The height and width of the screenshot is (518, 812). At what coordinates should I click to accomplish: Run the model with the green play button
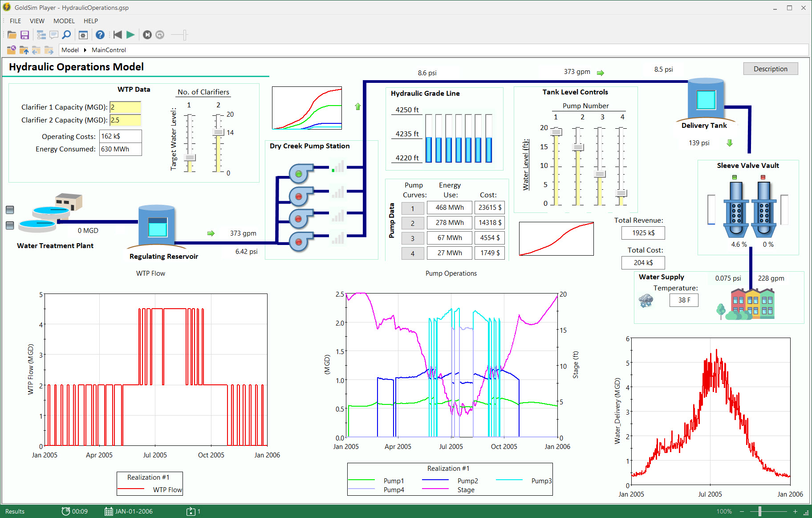(x=130, y=35)
